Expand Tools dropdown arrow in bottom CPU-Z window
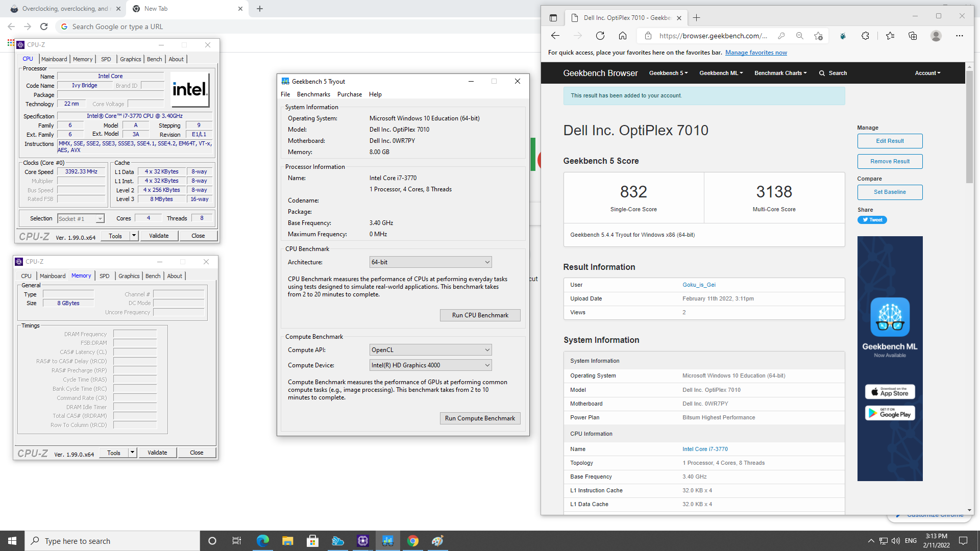 coord(132,453)
